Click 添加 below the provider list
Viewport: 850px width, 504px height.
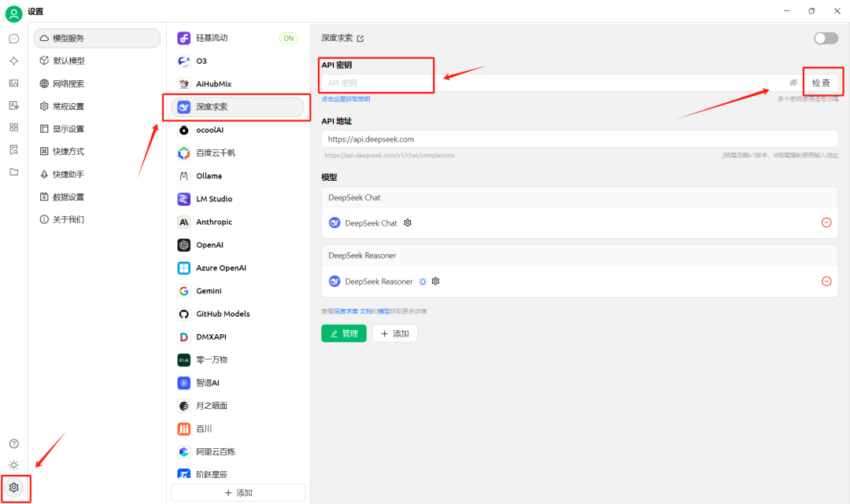pos(238,493)
